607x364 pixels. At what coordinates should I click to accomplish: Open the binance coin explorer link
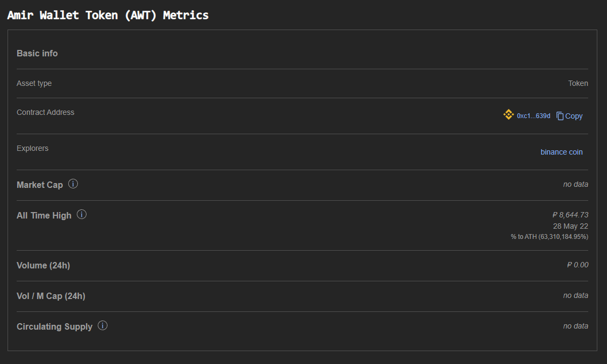pyautogui.click(x=561, y=152)
